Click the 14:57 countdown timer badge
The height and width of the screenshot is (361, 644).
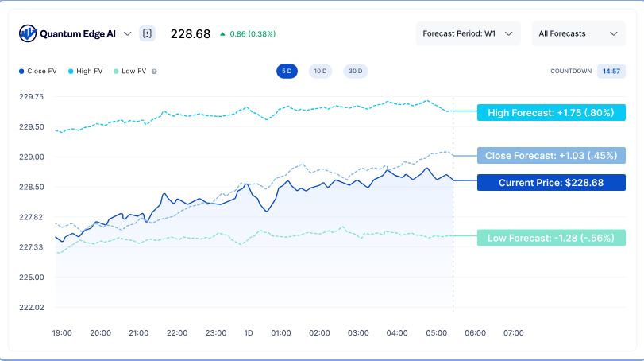click(x=611, y=71)
